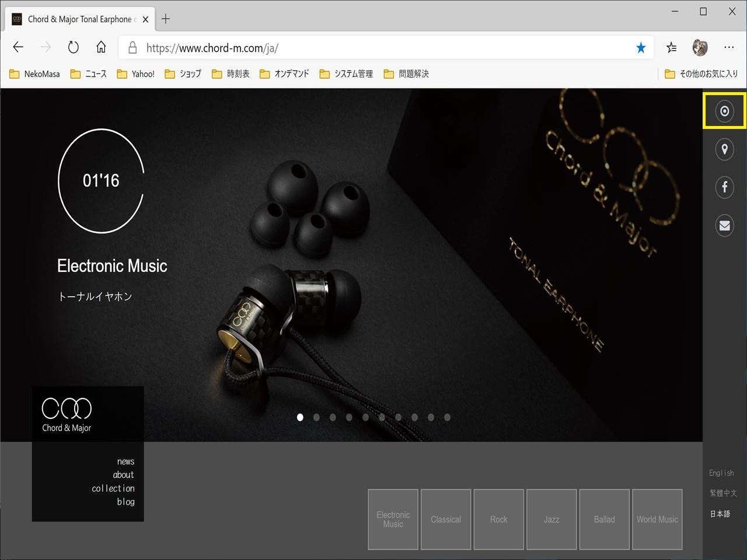The height and width of the screenshot is (560, 747).
Task: Open the システム管理 bookmark folder
Action: click(x=346, y=74)
